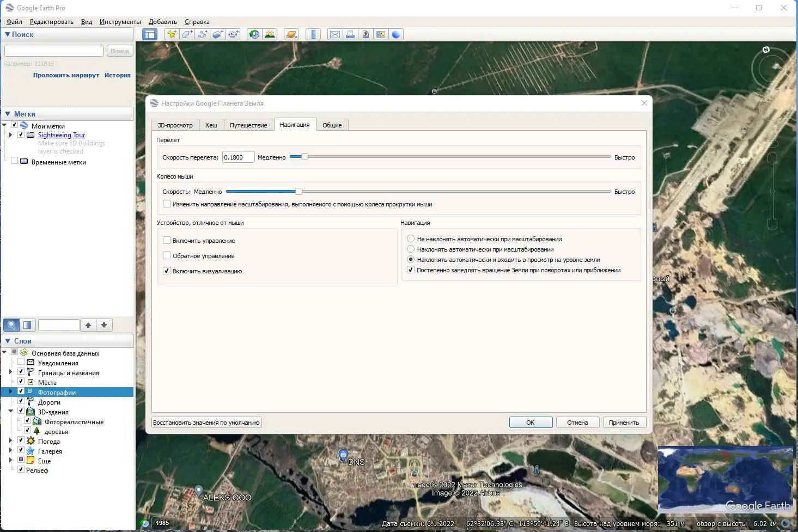View in Google Maps toolbar icon
The width and height of the screenshot is (798, 532).
click(381, 34)
